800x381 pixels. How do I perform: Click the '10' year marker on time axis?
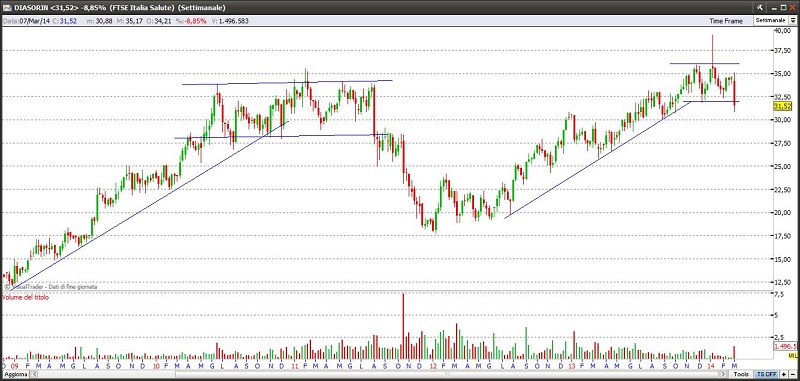coord(157,366)
